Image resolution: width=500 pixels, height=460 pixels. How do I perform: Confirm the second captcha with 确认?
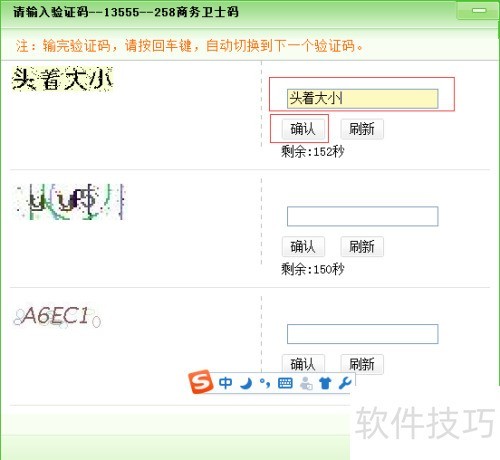pyautogui.click(x=303, y=247)
